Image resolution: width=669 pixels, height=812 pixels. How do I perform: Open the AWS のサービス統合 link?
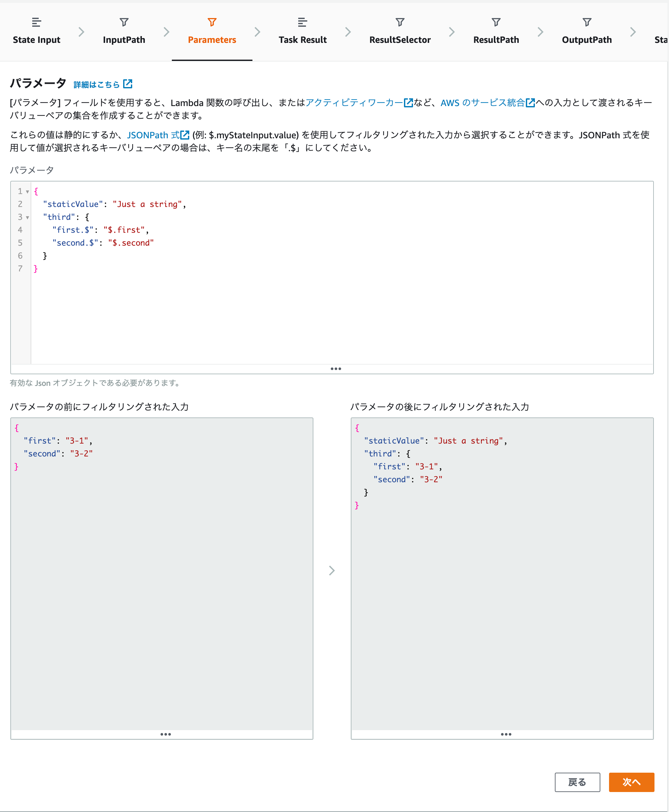pos(482,103)
